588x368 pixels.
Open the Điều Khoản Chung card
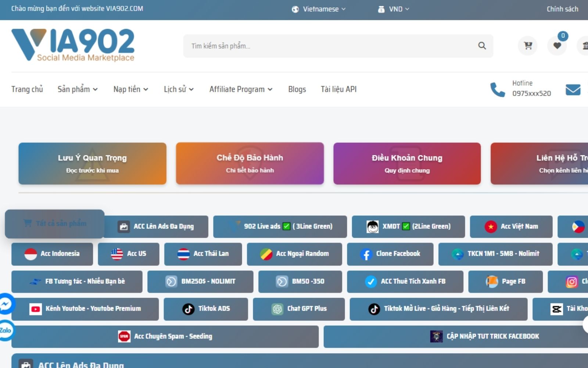pyautogui.click(x=407, y=163)
